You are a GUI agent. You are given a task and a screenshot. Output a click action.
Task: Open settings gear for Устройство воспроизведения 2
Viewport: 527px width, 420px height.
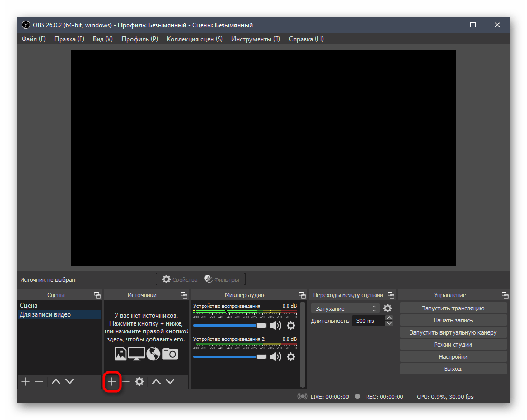[291, 357]
